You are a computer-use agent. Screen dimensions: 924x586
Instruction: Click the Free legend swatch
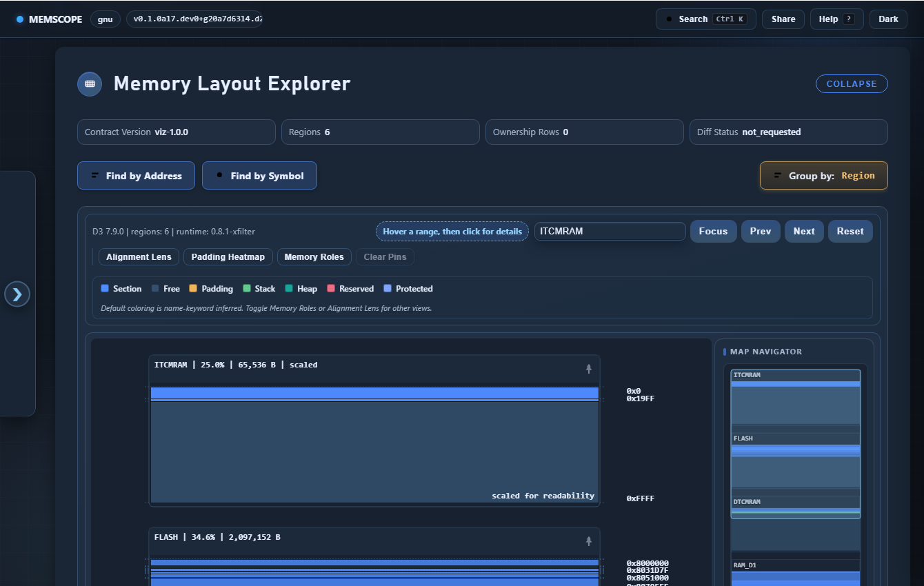(155, 289)
